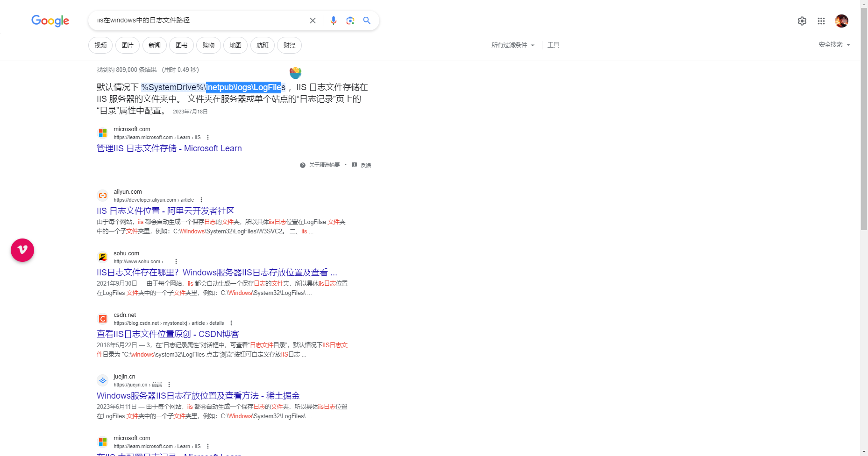Click the Sohu favicon next to sohu.com result
Viewport: 868px width, 456px height.
click(102, 257)
